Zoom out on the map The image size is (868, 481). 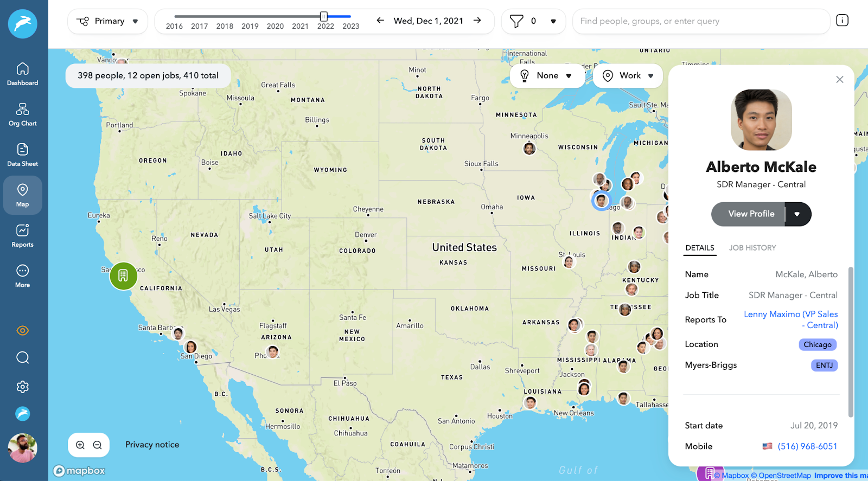coord(98,445)
